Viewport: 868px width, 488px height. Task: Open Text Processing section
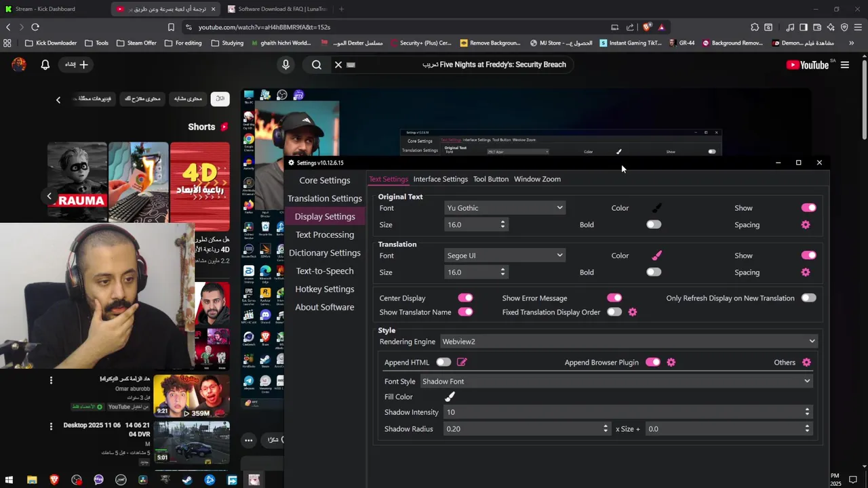tap(325, 235)
